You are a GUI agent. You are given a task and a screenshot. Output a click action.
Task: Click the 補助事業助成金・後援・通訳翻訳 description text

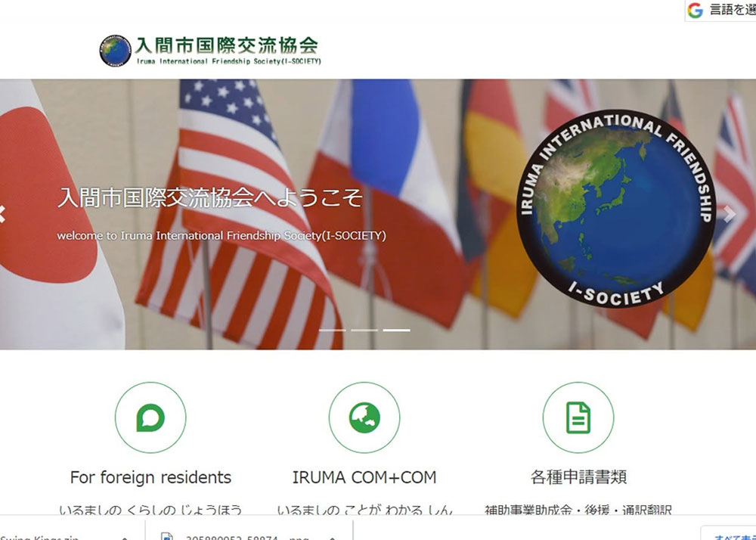click(578, 509)
